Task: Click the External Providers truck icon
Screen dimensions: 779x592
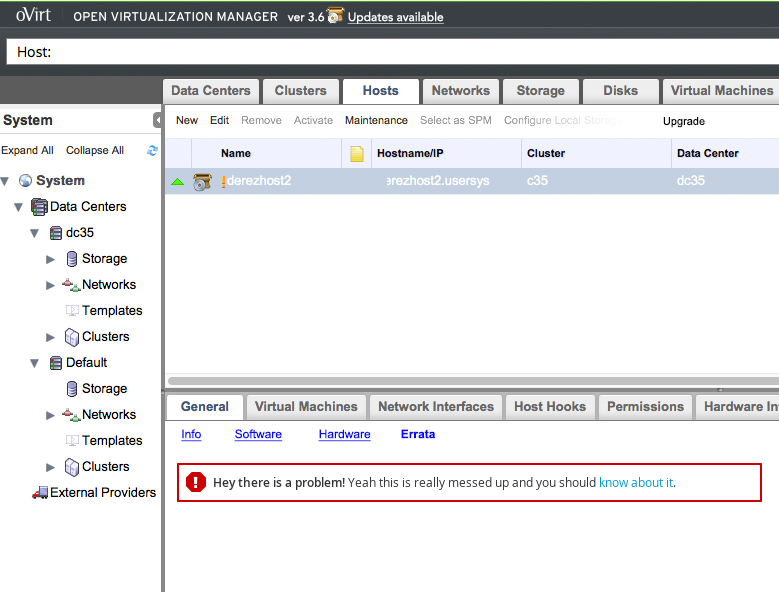Action: (x=40, y=492)
